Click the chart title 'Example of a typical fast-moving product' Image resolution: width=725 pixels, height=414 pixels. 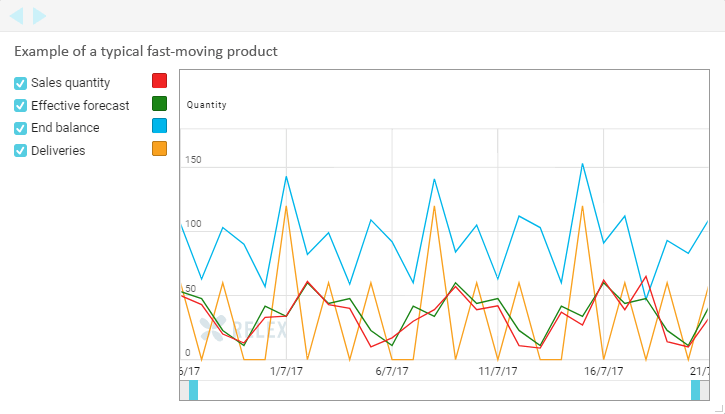146,51
